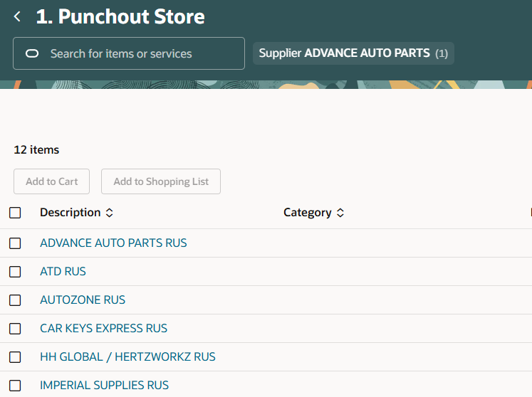Sort by Category using its sort arrows
The height and width of the screenshot is (397, 532).
pyautogui.click(x=340, y=213)
